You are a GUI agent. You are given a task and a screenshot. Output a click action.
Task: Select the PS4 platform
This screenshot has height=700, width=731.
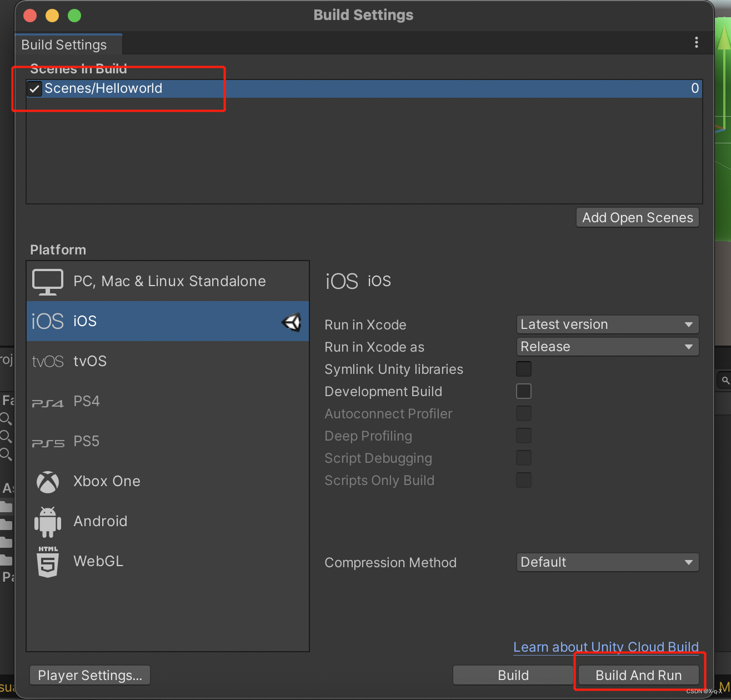(168, 401)
